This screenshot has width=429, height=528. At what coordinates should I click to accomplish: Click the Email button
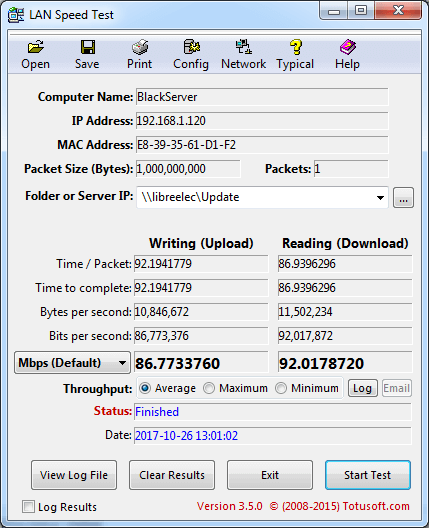[397, 388]
